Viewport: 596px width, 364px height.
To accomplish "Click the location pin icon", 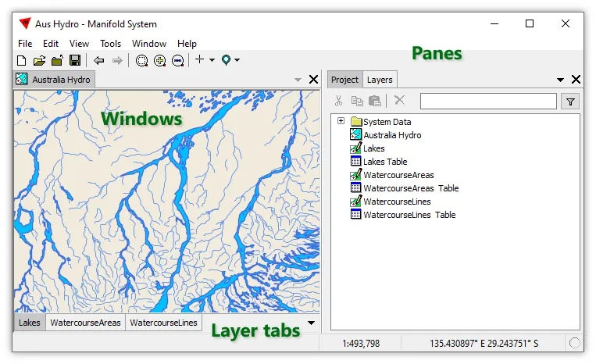I will tap(227, 60).
